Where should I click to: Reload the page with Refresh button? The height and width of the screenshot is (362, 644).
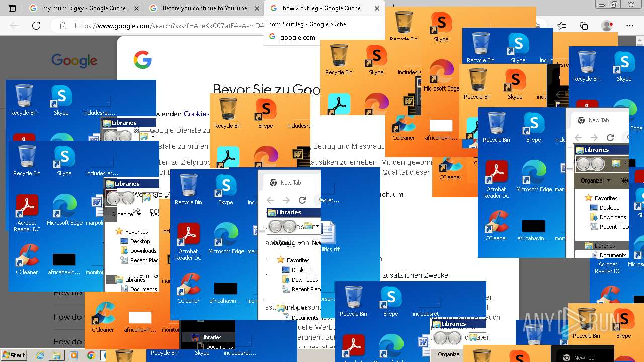coord(36,25)
